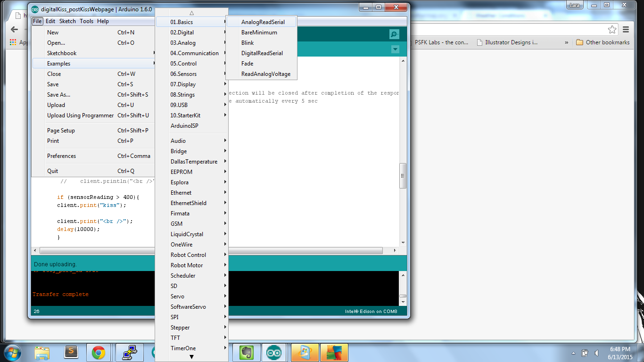The image size is (644, 362).
Task: Show hidden system tray icons
Action: pos(573,353)
